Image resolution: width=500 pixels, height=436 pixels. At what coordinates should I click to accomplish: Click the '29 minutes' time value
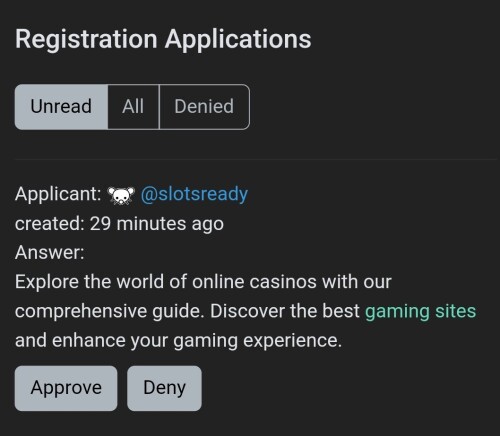coord(138,223)
